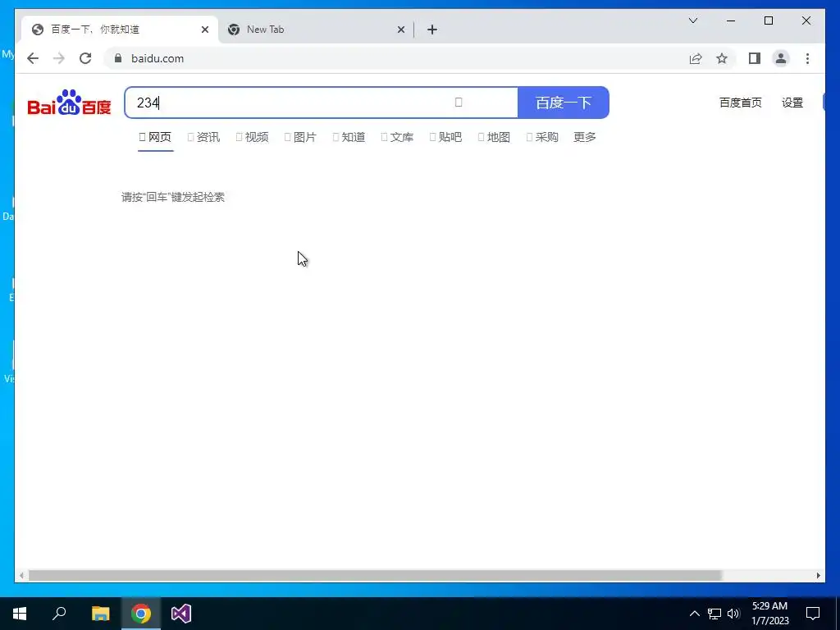This screenshot has height=630, width=840.
Task: Click the browser forward arrow
Action: pos(59,58)
